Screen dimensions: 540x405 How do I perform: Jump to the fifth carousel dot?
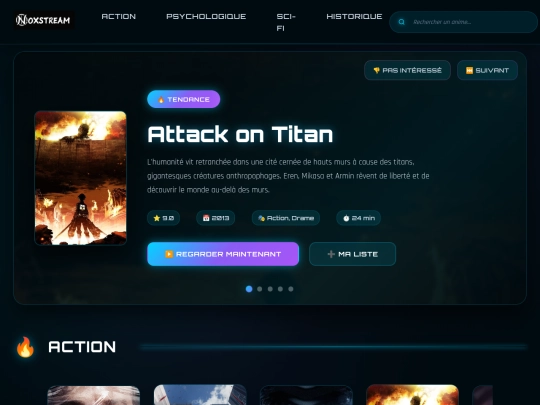click(x=291, y=289)
